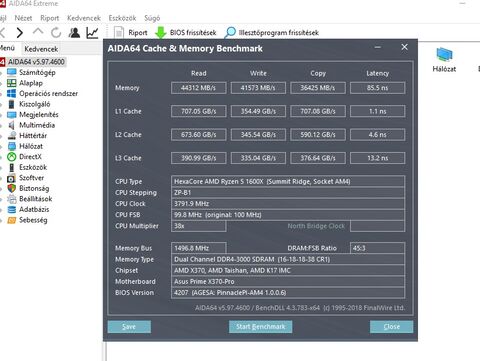480x361 pixels.
Task: Select the DirectX Xbox icon
Action: [12, 157]
